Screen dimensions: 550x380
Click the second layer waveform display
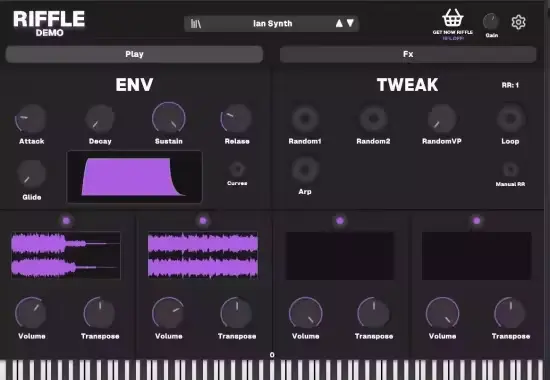(203, 255)
